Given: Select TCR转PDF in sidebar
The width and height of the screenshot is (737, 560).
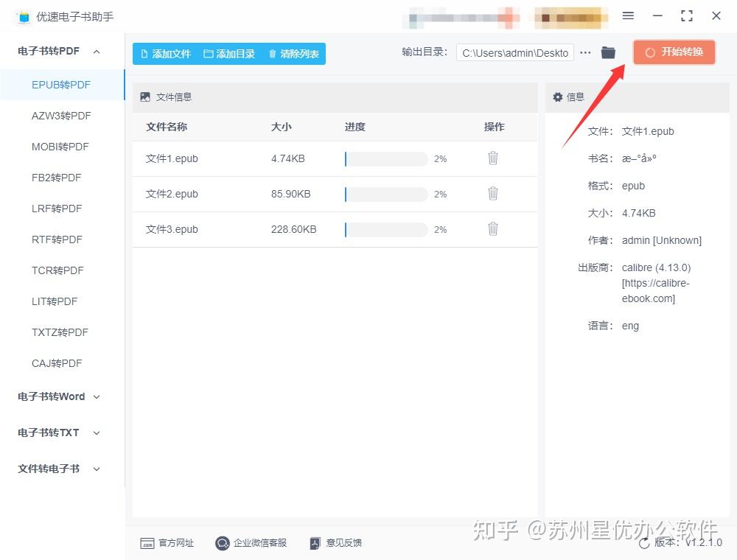Looking at the screenshot, I should (57, 271).
